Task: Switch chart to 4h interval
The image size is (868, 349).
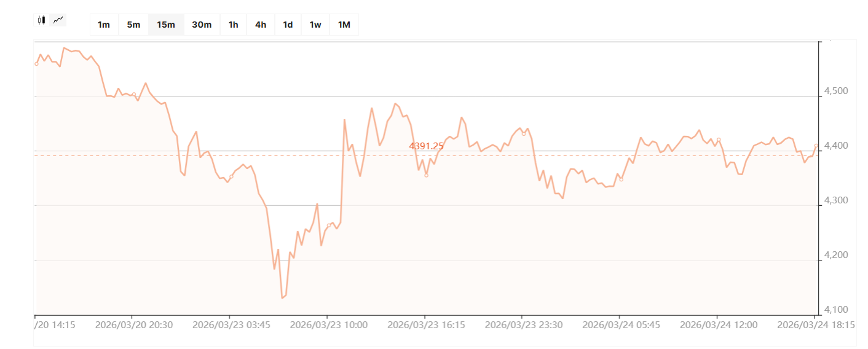Action: point(261,25)
